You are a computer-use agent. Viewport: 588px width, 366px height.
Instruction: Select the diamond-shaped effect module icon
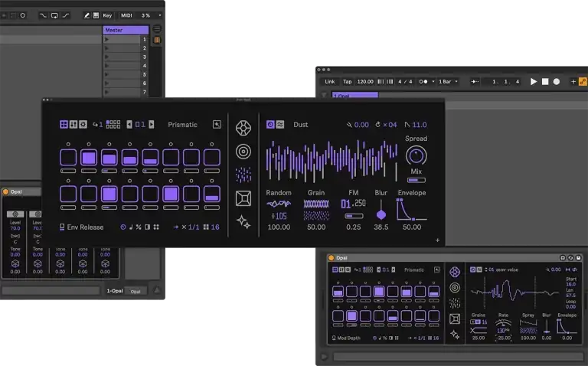pos(243,128)
